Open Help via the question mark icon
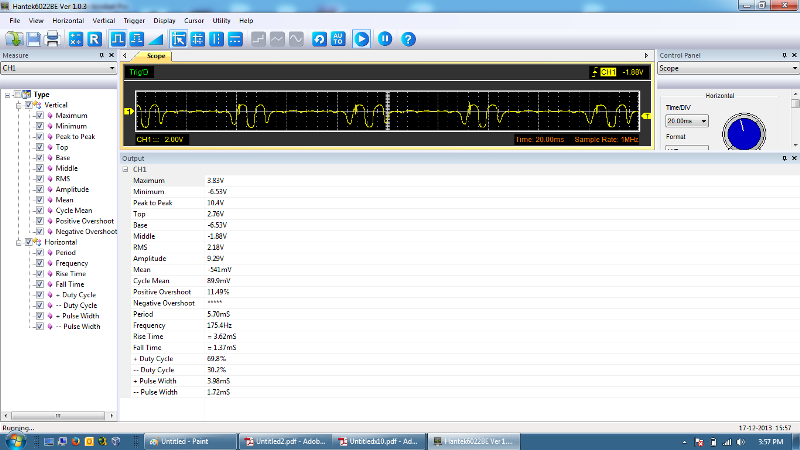Viewport: 800px width, 450px height. [408, 39]
